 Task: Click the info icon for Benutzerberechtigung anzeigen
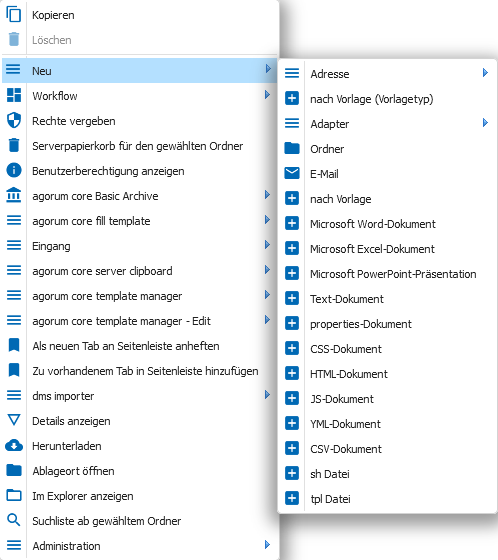[x=14, y=171]
